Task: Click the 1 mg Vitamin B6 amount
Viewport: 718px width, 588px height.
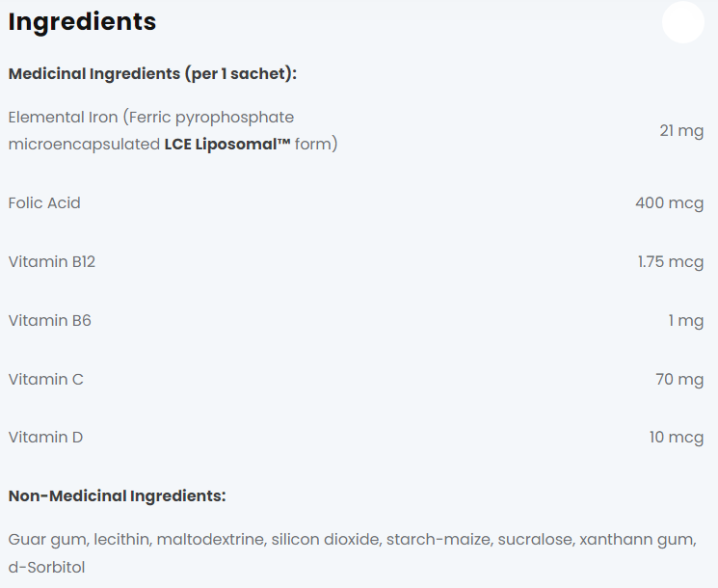Action: 686,320
